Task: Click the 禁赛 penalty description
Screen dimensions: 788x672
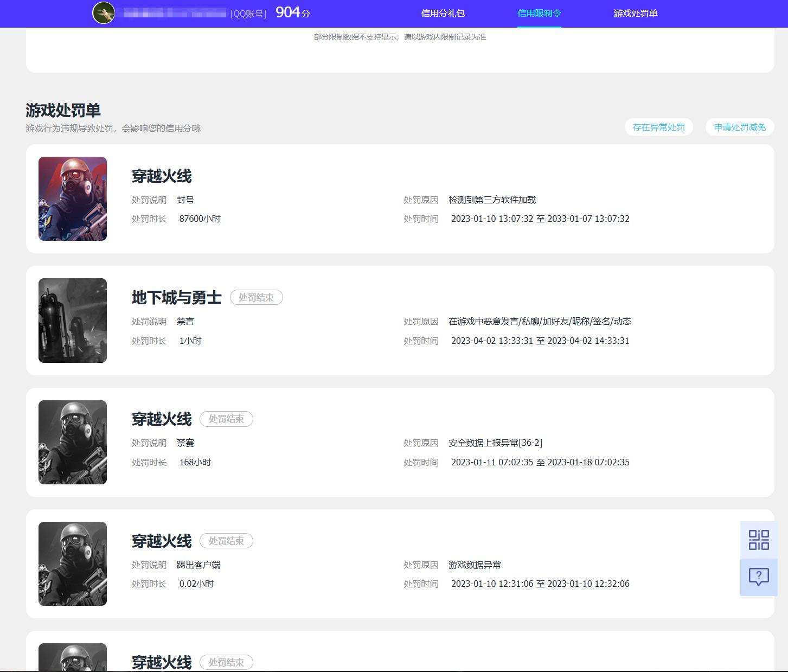Action: point(185,443)
